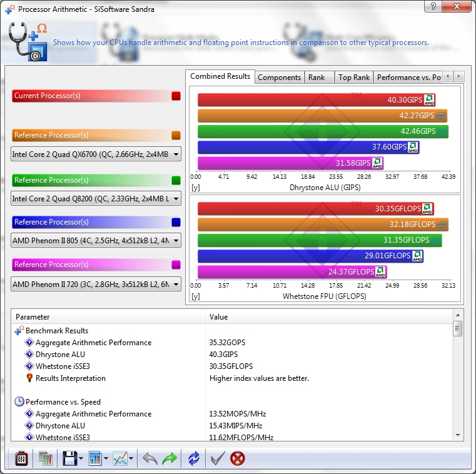The height and width of the screenshot is (474, 476).
Task: Open dropdown arrow beside bar chart icon
Action: coord(106,458)
